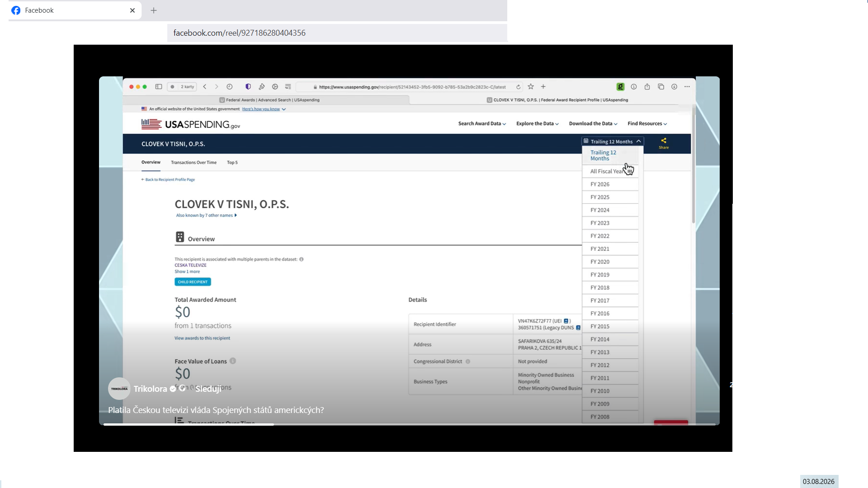Click the reader lines icon in video toolbar
The image size is (868, 488).
pyautogui.click(x=288, y=87)
